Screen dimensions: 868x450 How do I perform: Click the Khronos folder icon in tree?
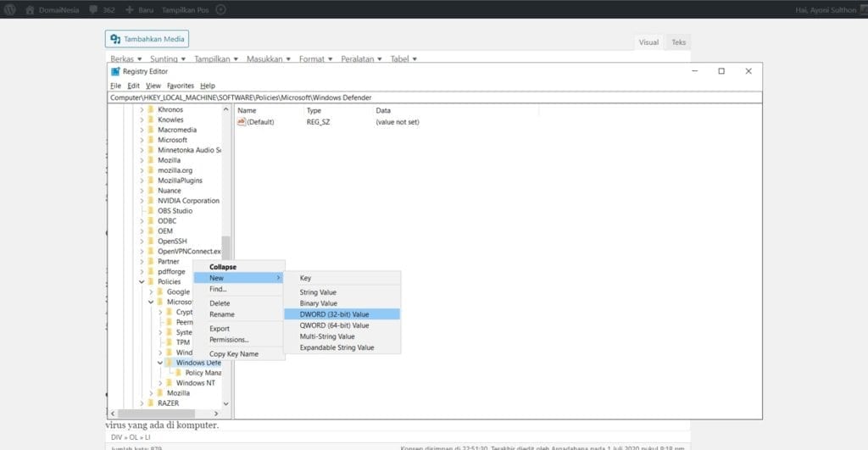(x=151, y=109)
